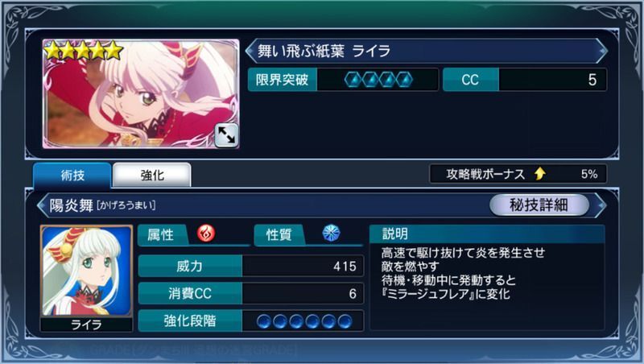Show next skill using skill bar right arrow
The width and height of the screenshot is (644, 364).
601,205
